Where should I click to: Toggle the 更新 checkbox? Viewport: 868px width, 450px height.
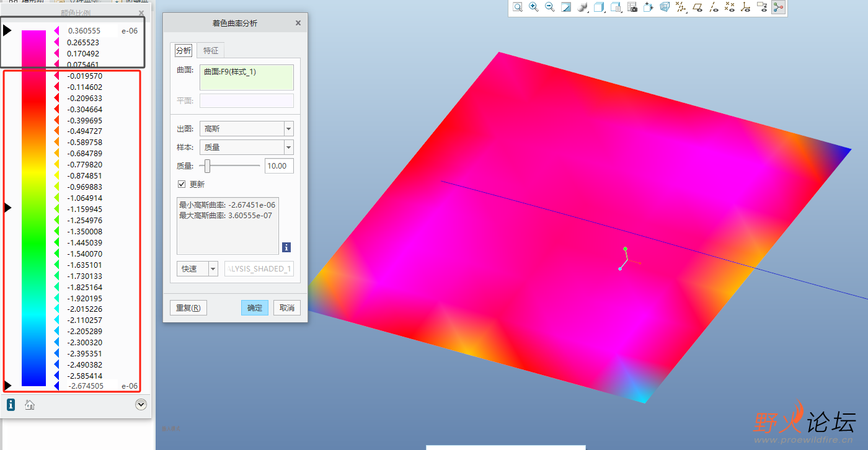tap(182, 184)
